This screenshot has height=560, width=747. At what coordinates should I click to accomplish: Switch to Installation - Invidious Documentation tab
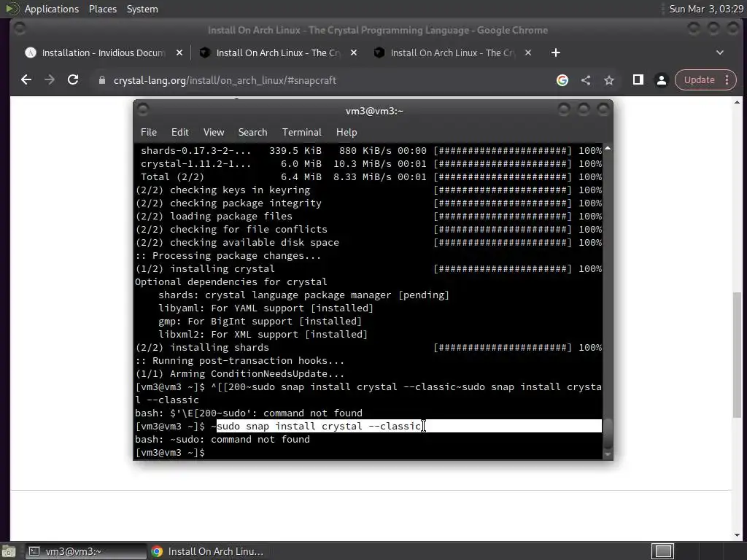pos(104,52)
